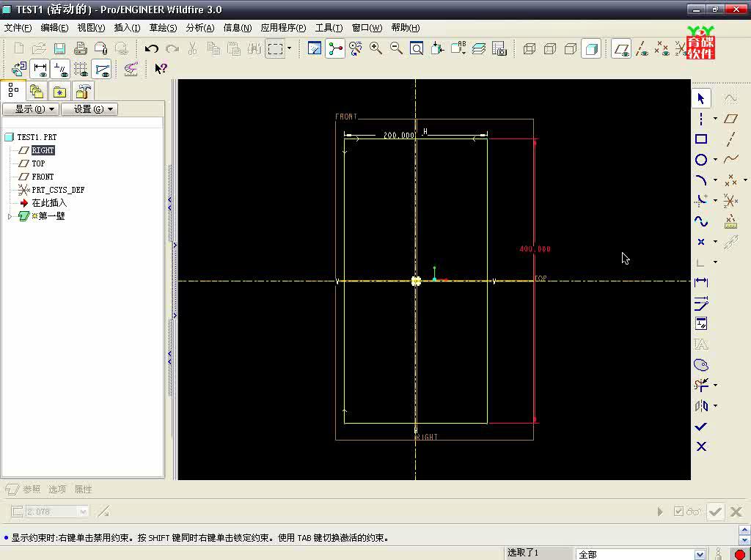Viewport: 751px width, 560px height.
Task: Click the datum coordinate system icon
Action: click(731, 201)
